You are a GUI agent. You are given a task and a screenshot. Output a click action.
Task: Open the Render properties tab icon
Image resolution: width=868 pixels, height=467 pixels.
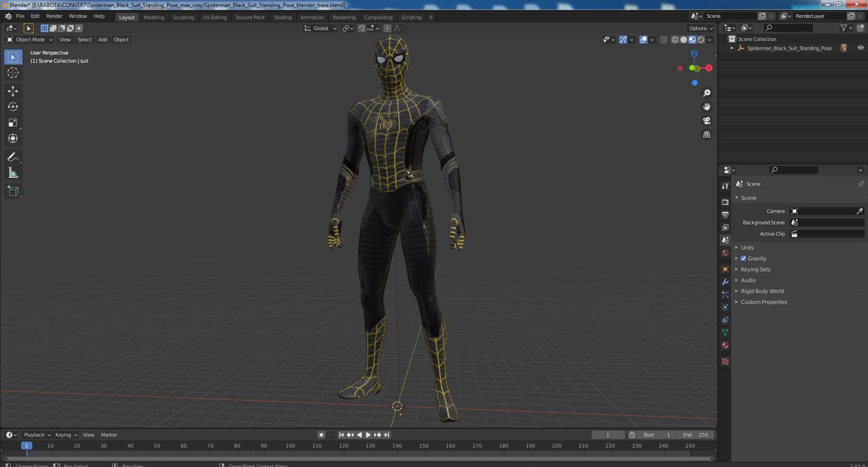coord(725,202)
